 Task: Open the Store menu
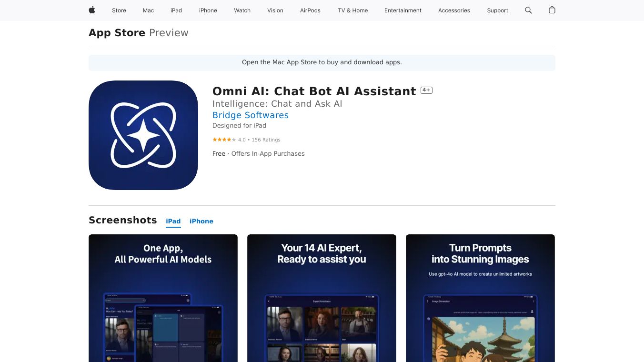point(119,10)
